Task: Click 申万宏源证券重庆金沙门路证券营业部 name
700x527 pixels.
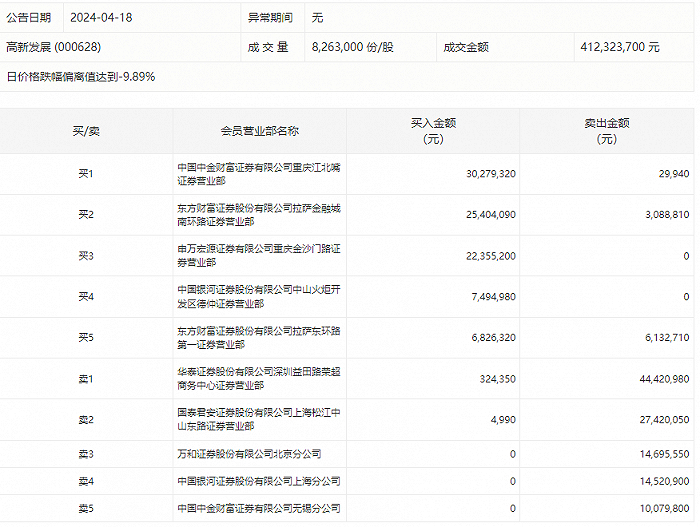Action: pyautogui.click(x=259, y=255)
